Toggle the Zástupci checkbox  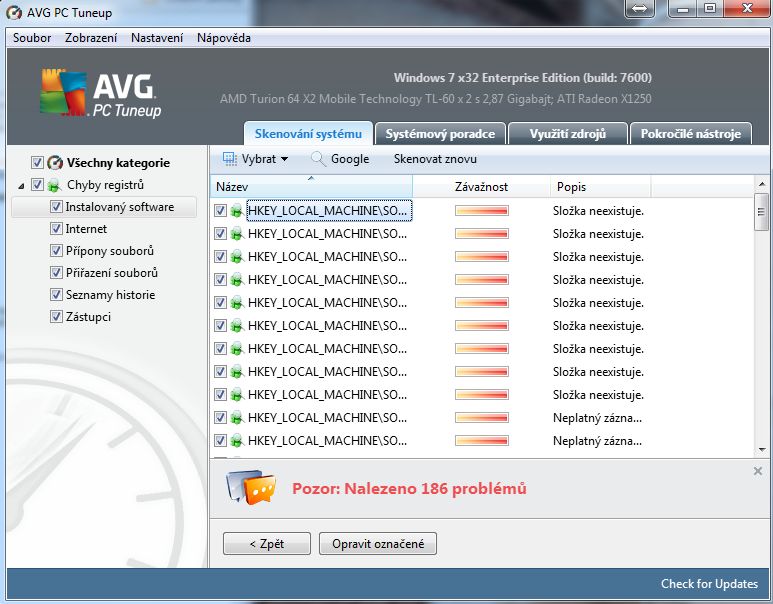57,317
